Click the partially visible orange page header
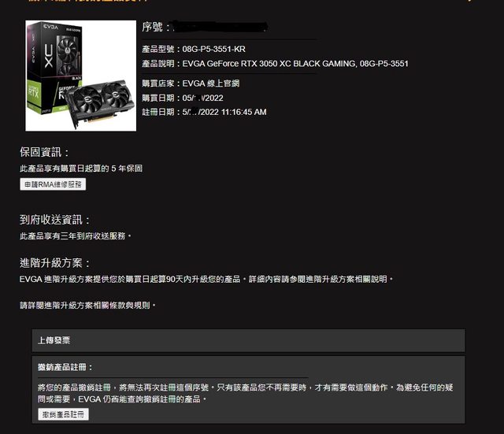This screenshot has width=504, height=434. click(x=88, y=1)
